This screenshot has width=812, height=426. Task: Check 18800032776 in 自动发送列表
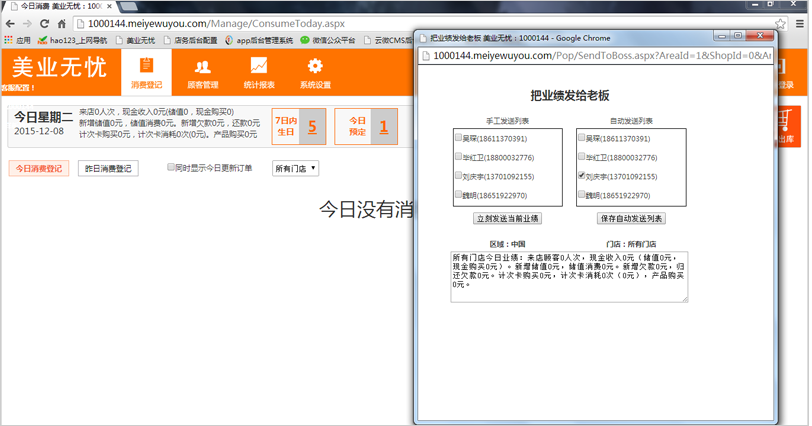582,156
